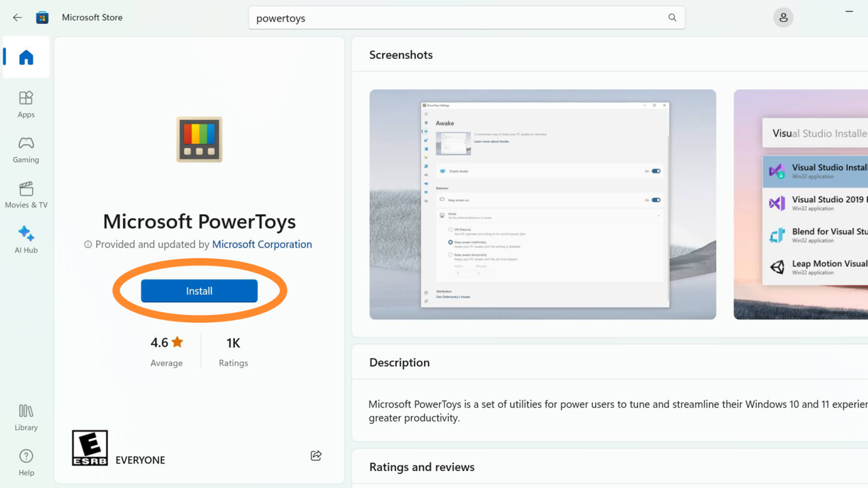This screenshot has width=868, height=488.
Task: Click the search magnifier icon
Action: [672, 18]
